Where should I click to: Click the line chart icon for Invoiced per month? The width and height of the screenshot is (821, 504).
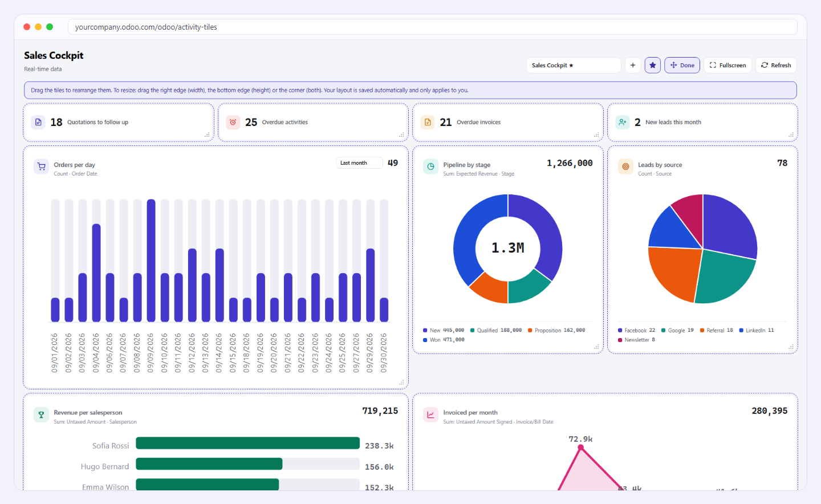pos(430,414)
